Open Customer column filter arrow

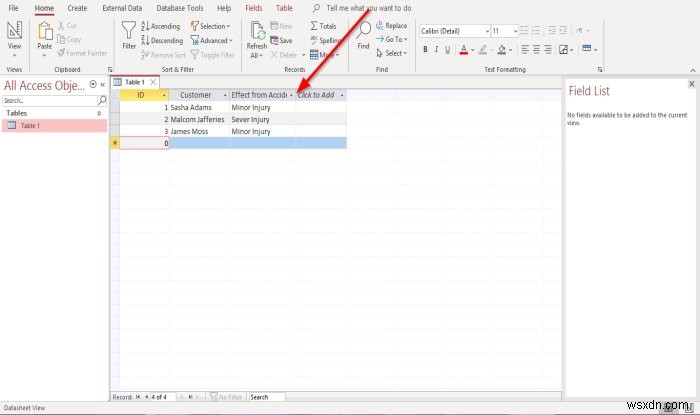(225, 95)
